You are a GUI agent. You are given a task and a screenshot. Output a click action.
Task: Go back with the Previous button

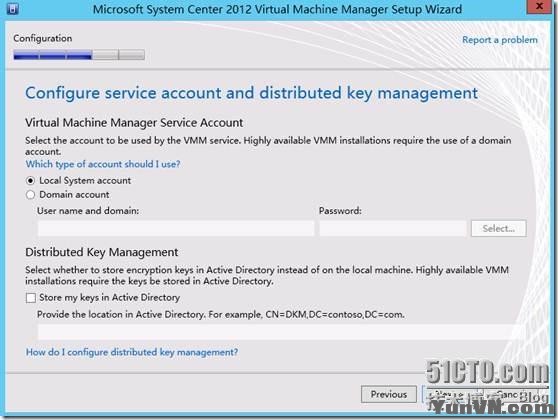coord(389,394)
